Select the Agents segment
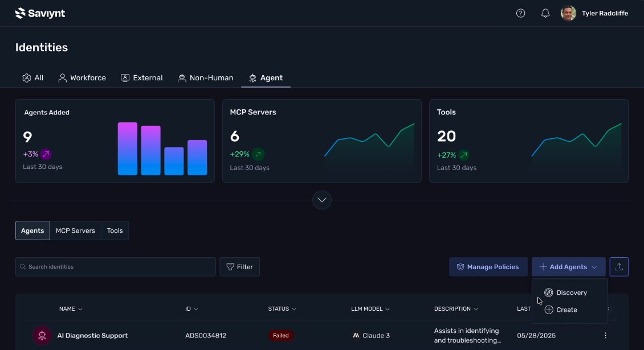Screen dimensions: 644x350 (x=32, y=230)
